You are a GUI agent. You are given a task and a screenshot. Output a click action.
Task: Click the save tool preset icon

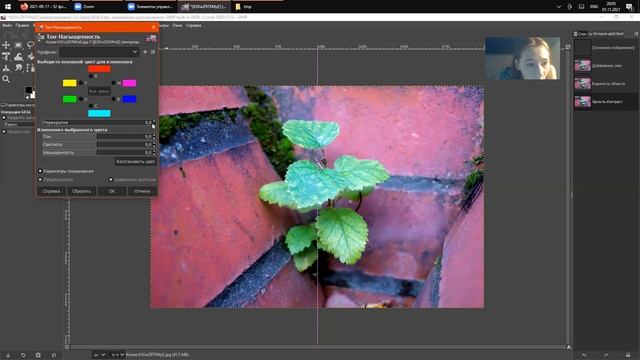(8, 355)
